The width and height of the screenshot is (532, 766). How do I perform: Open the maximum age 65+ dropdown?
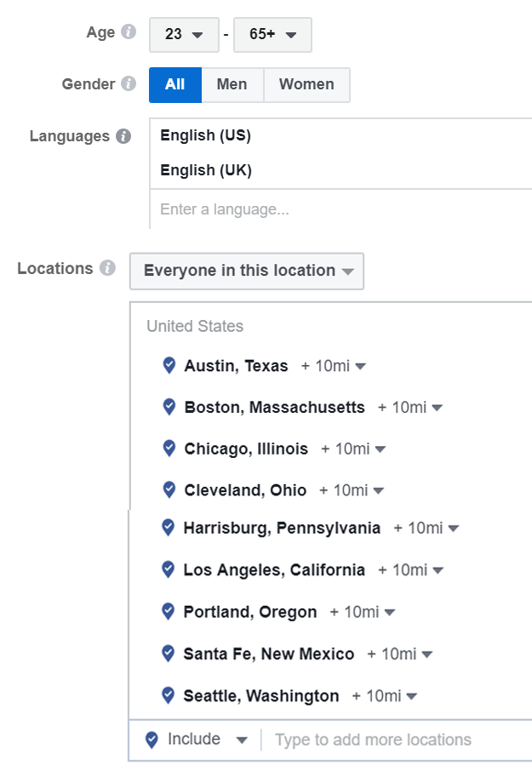pyautogui.click(x=272, y=35)
